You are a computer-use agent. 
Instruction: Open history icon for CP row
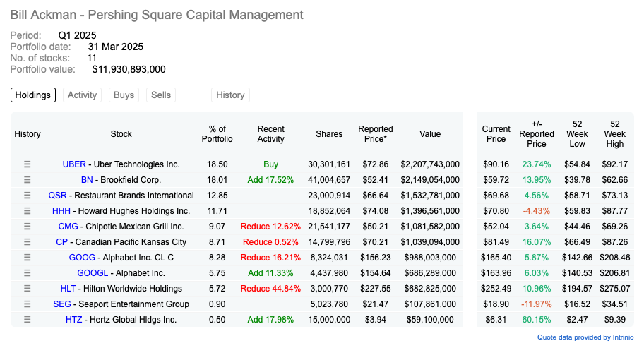coord(27,242)
